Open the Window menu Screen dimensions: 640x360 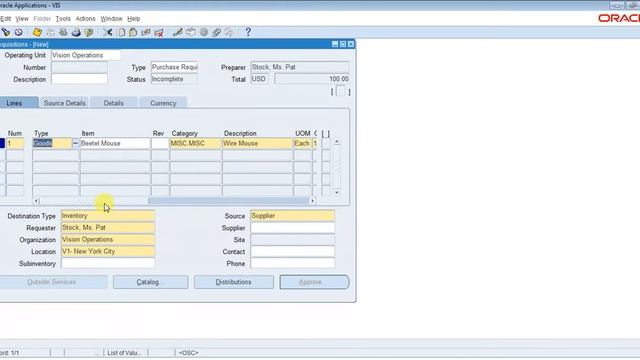(111, 19)
